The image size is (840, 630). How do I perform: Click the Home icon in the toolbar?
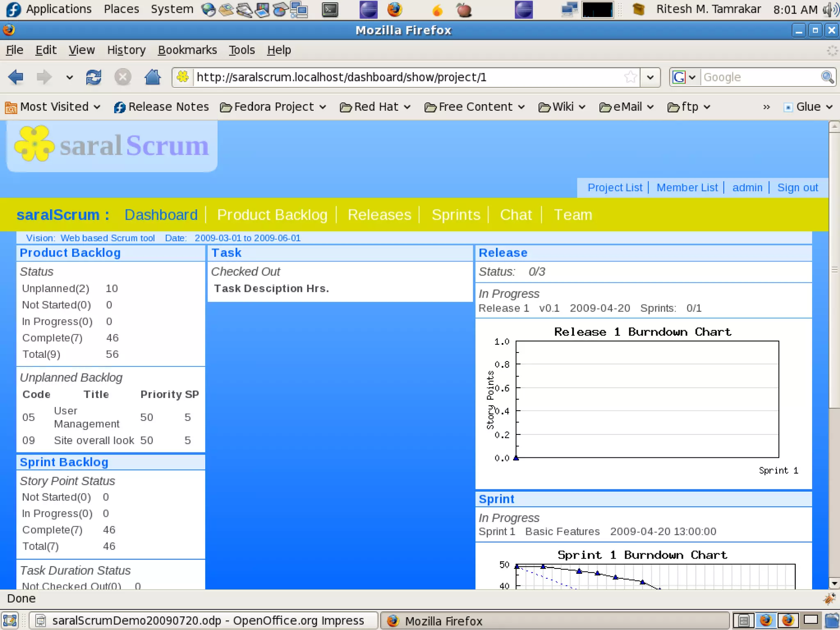(152, 77)
